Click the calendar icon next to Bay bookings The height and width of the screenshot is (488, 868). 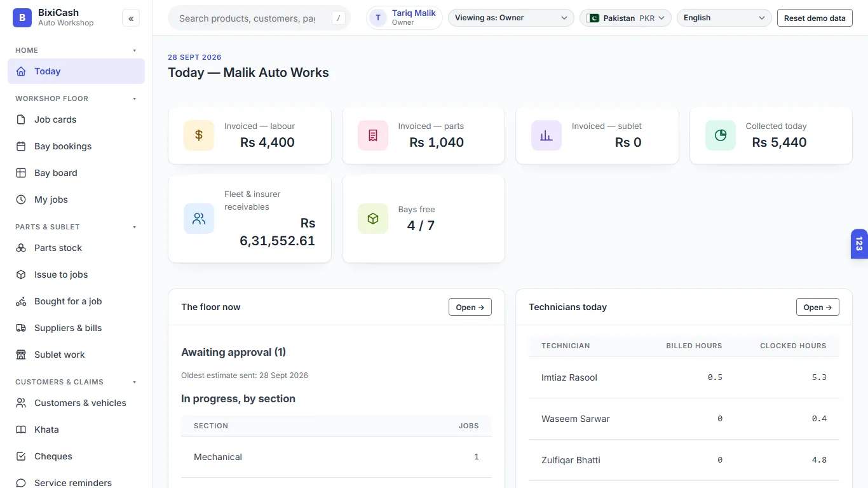point(21,146)
